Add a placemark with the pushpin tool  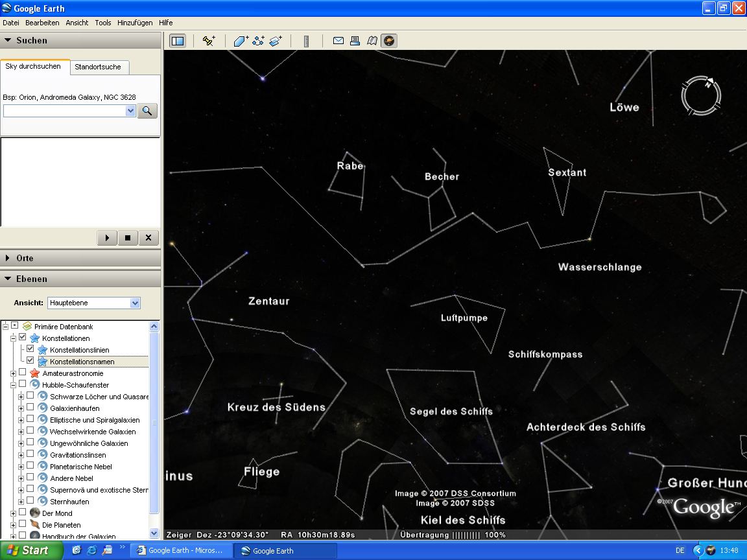point(209,41)
